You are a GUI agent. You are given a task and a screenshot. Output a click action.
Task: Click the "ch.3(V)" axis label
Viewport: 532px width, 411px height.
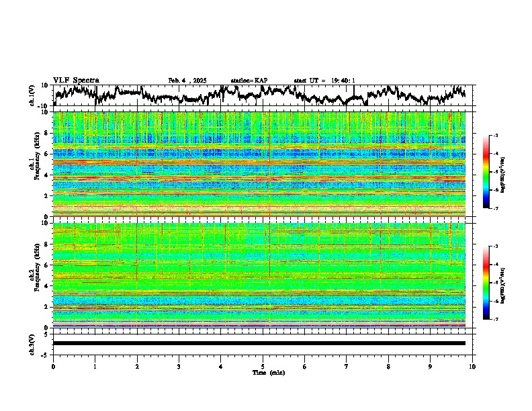(x=32, y=345)
